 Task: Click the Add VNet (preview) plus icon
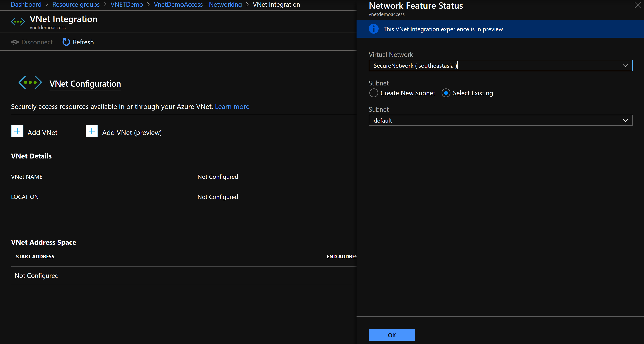click(x=92, y=131)
